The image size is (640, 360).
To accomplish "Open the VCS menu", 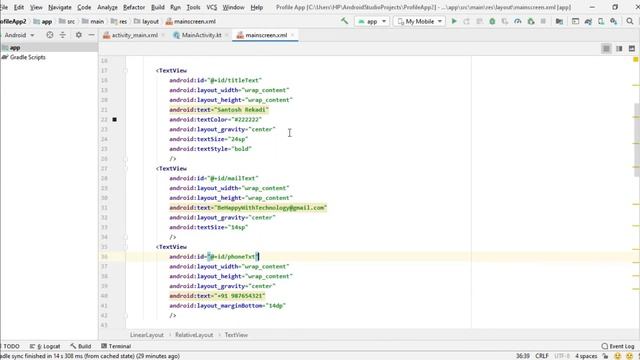I will point(211,7).
